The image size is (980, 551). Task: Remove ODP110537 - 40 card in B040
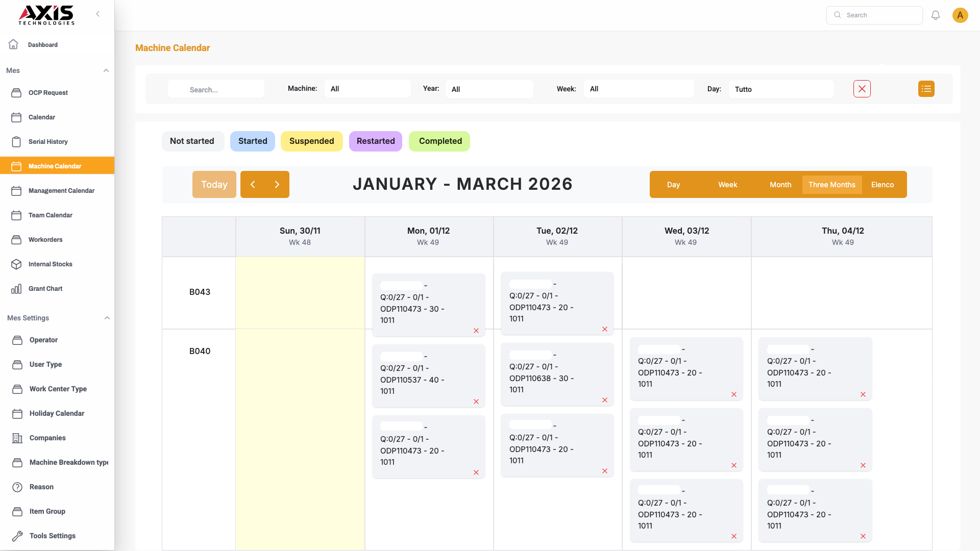476,402
